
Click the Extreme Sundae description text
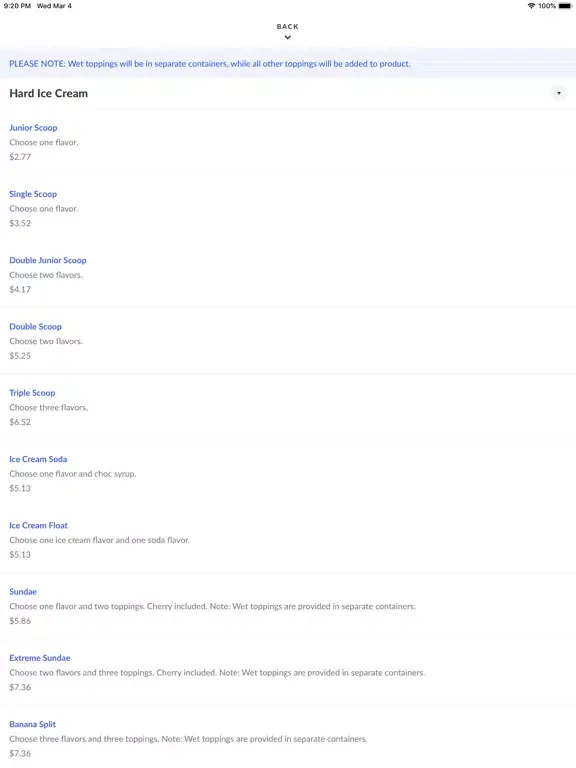point(217,672)
